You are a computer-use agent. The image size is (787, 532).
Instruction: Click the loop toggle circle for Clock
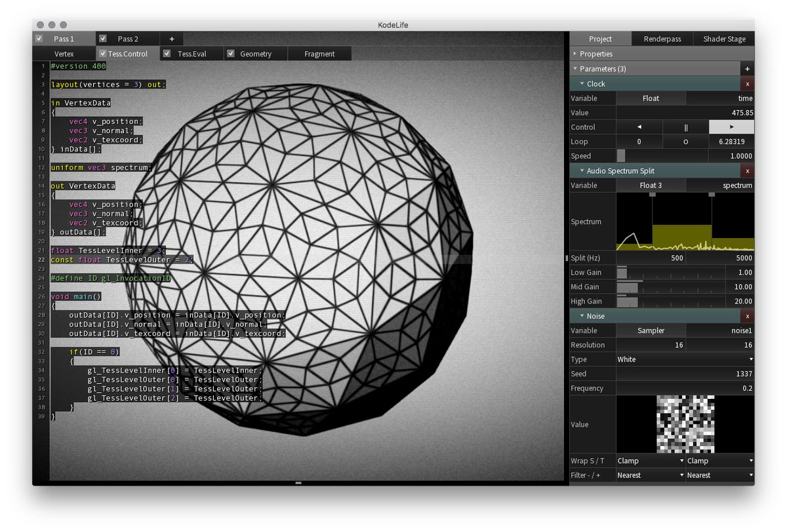tap(686, 141)
